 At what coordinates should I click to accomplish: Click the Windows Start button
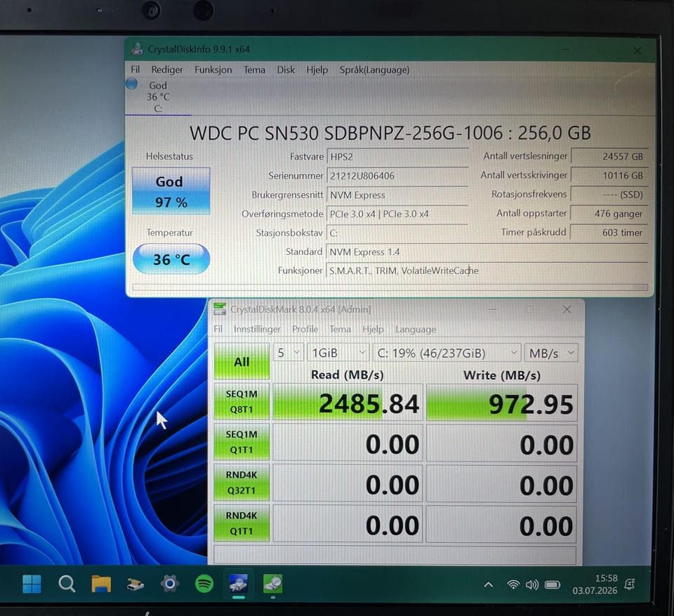point(32,584)
